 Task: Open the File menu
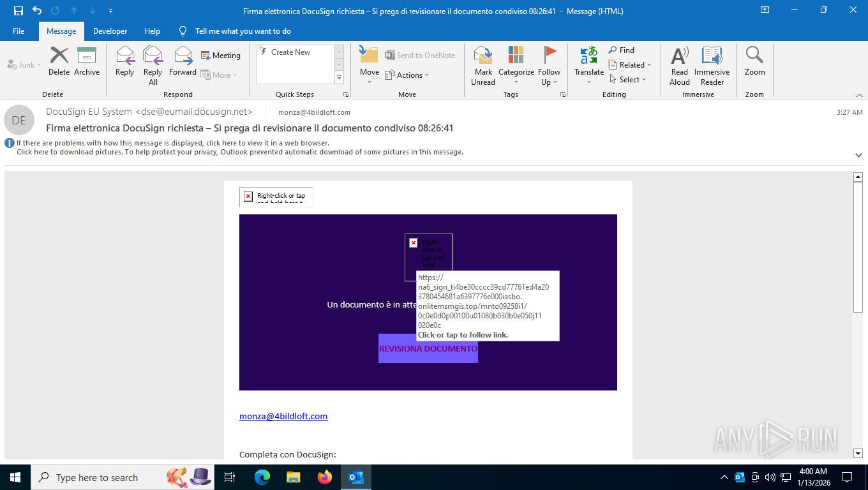point(19,31)
